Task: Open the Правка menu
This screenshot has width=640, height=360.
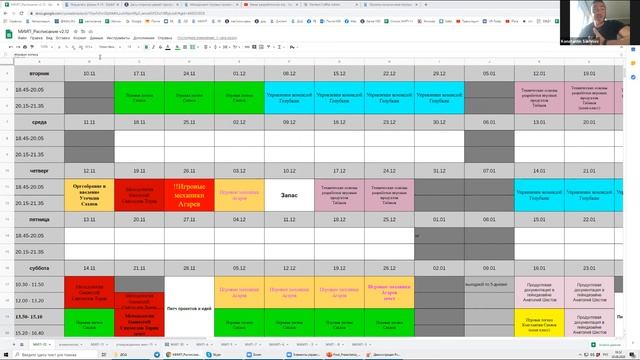Action: pyautogui.click(x=36, y=38)
